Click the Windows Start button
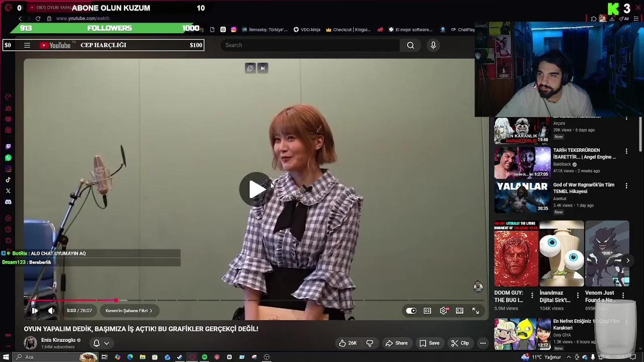The width and height of the screenshot is (644, 362). pyautogui.click(x=6, y=357)
